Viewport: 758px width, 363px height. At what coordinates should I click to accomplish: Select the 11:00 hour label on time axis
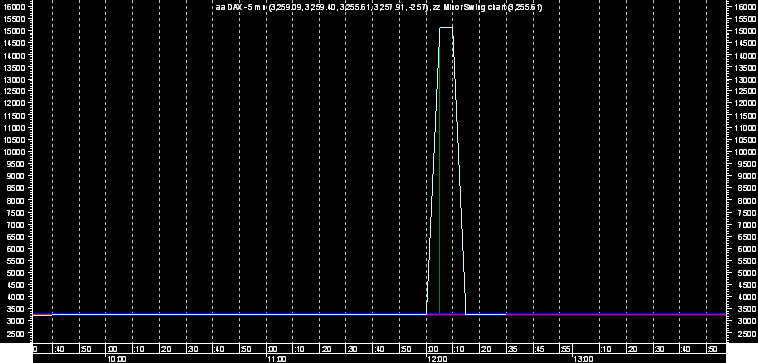tap(277, 359)
